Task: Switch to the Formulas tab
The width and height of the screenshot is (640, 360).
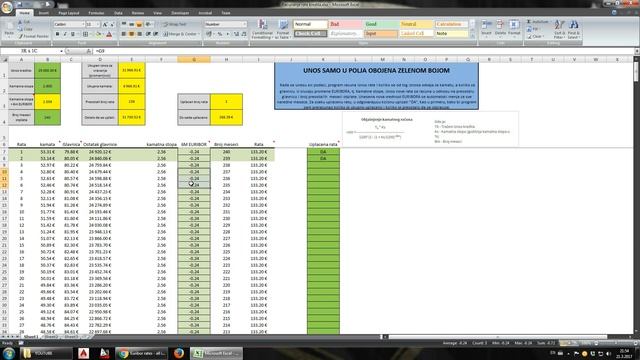Action: coord(96,13)
